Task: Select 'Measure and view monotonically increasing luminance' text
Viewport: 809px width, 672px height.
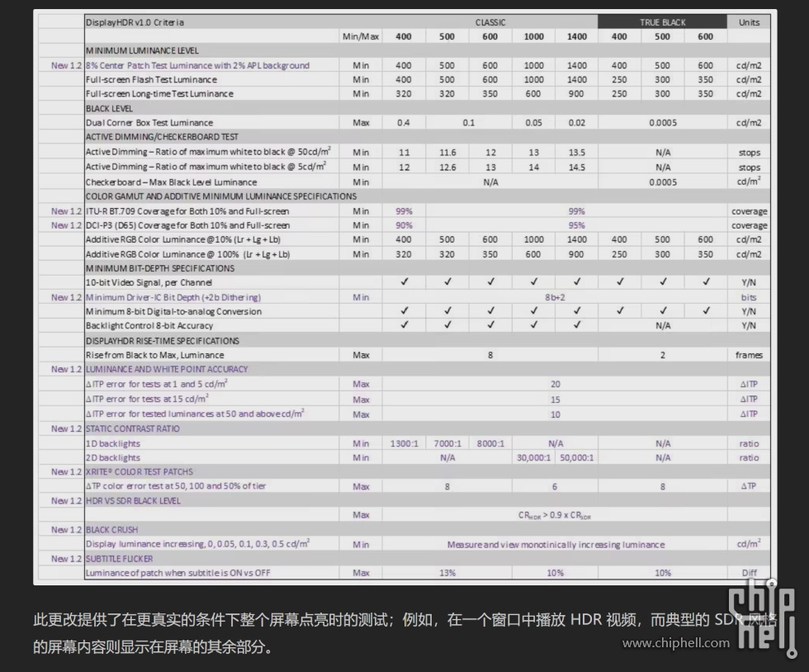Action: [x=556, y=545]
